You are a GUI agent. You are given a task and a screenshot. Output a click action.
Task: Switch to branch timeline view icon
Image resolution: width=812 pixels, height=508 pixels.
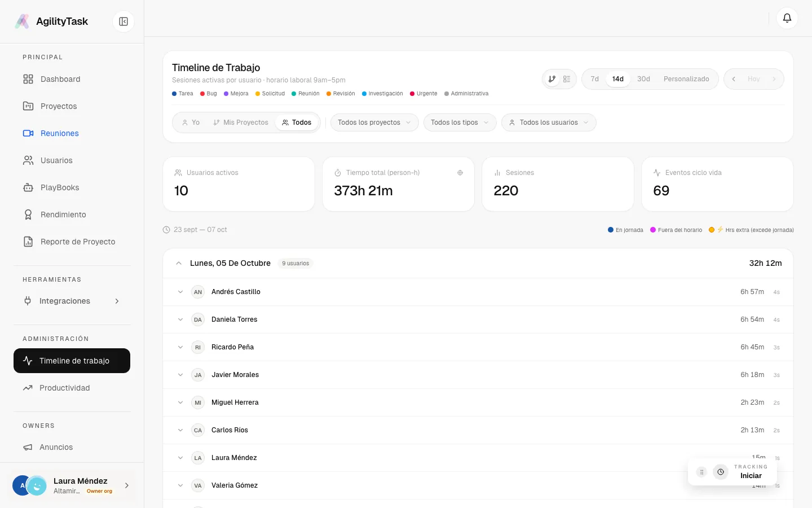coord(552,79)
